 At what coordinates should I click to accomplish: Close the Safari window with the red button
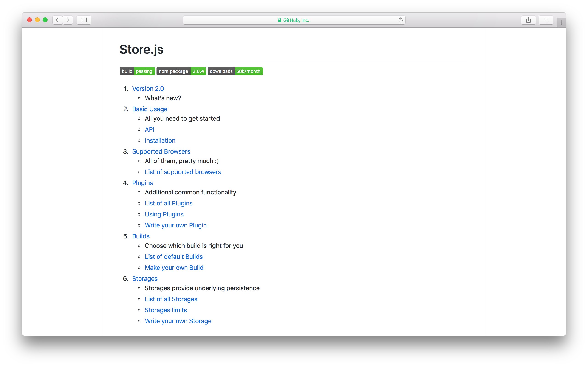click(30, 20)
